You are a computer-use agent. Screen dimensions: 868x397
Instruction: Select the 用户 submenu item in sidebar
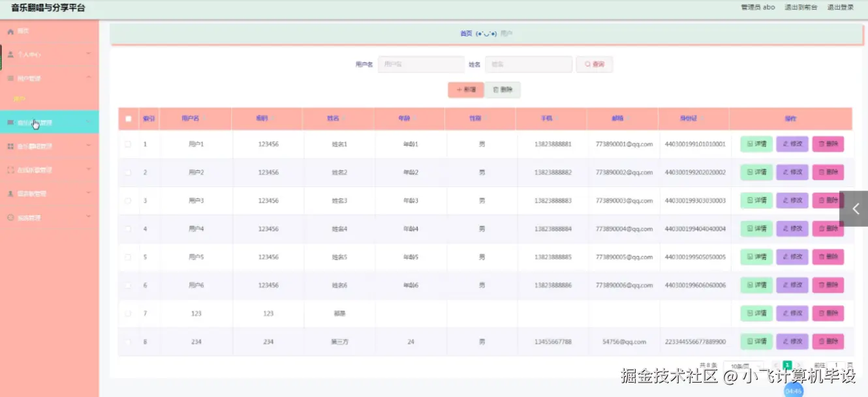19,99
